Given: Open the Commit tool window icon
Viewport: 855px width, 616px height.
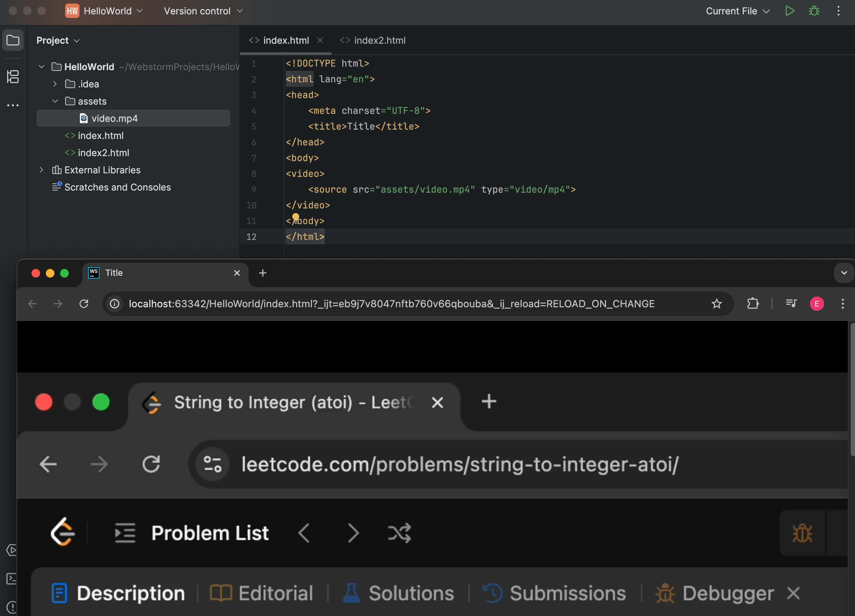Looking at the screenshot, I should (x=13, y=77).
